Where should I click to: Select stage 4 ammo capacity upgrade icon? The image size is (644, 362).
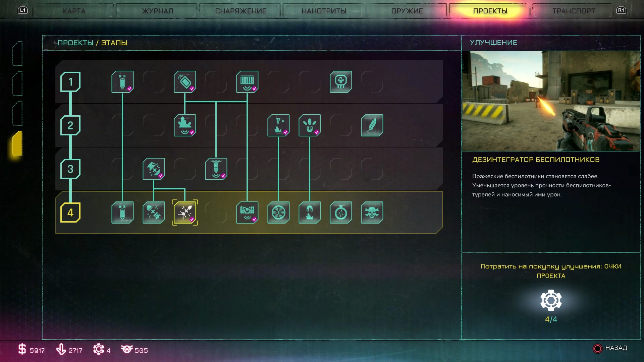122,212
